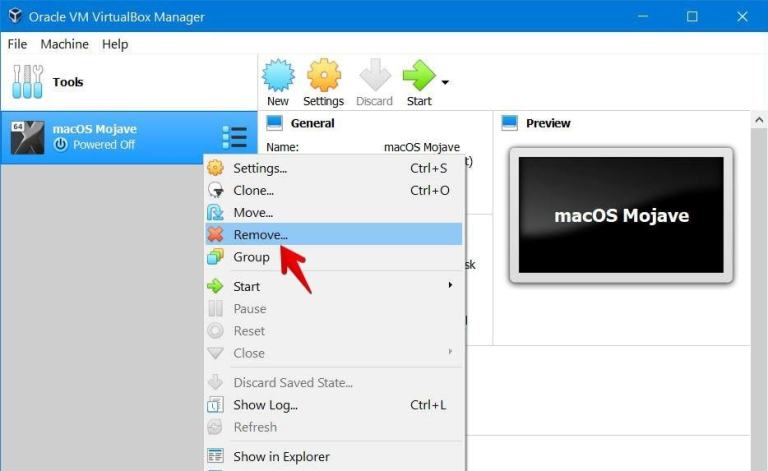
Task: Click the Powered Off status icon
Action: click(61, 144)
